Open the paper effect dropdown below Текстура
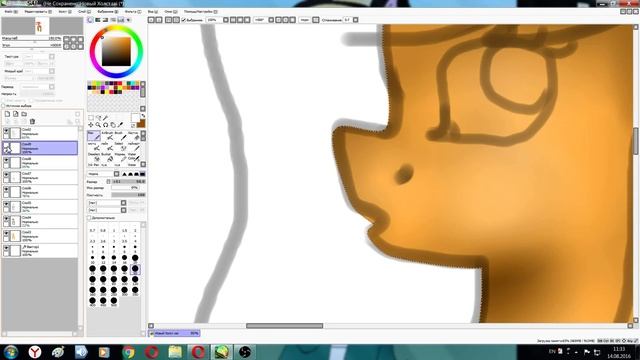This screenshot has height=360, width=640. (52, 71)
